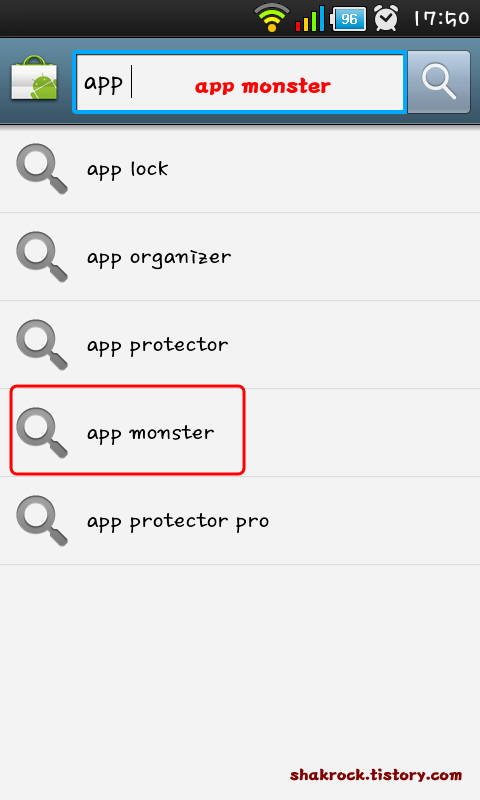Tap the signal strength bars icon
The height and width of the screenshot is (800, 480).
(x=310, y=18)
